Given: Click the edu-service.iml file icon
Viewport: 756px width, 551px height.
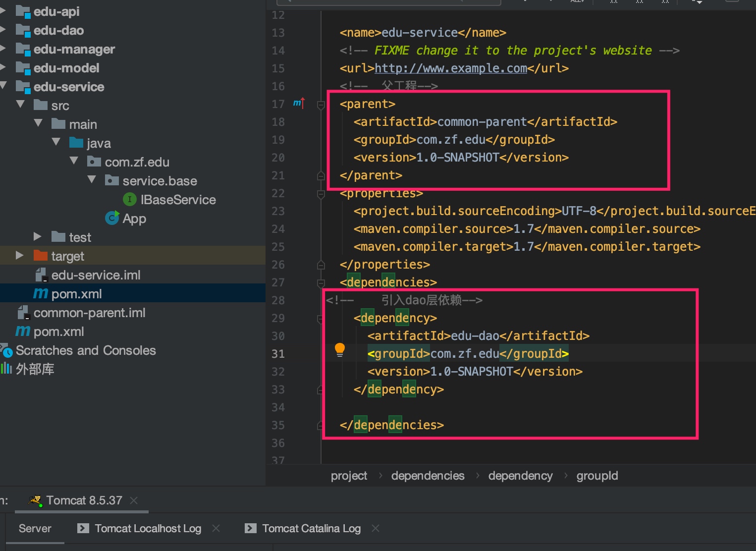Looking at the screenshot, I should click(41, 275).
